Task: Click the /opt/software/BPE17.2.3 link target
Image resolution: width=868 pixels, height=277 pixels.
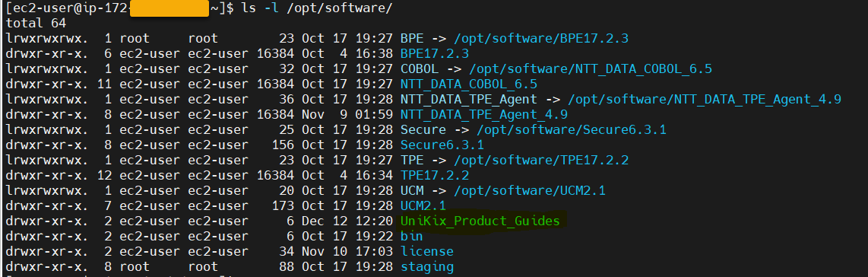Action: (x=541, y=39)
